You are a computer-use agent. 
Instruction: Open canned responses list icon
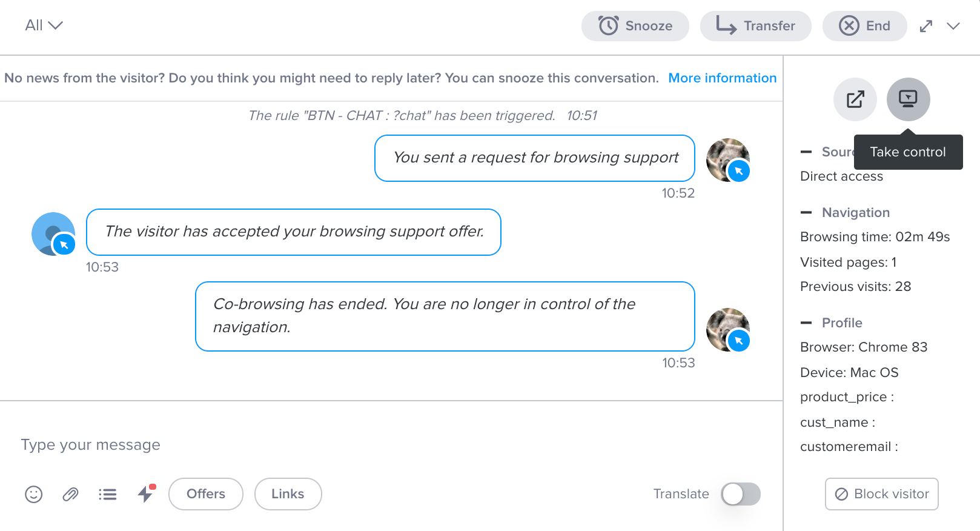tap(108, 495)
